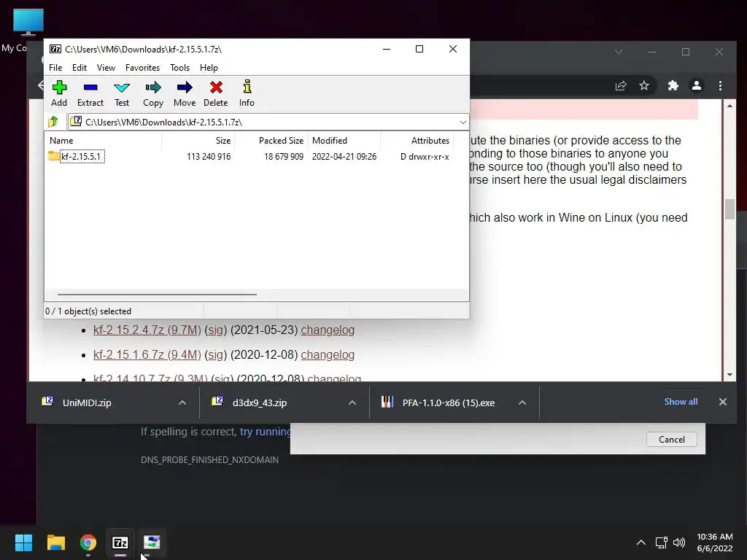Image resolution: width=747 pixels, height=560 pixels.
Task: Click the Extract toolbar icon
Action: point(90,93)
